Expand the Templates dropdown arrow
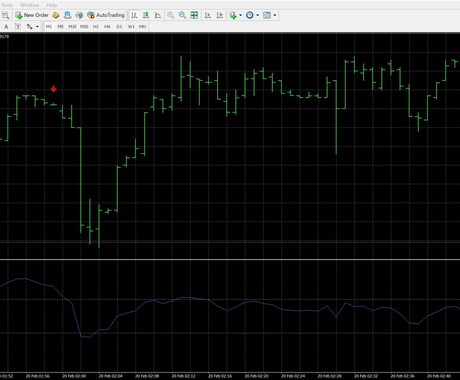460x380 pixels. pyautogui.click(x=275, y=15)
